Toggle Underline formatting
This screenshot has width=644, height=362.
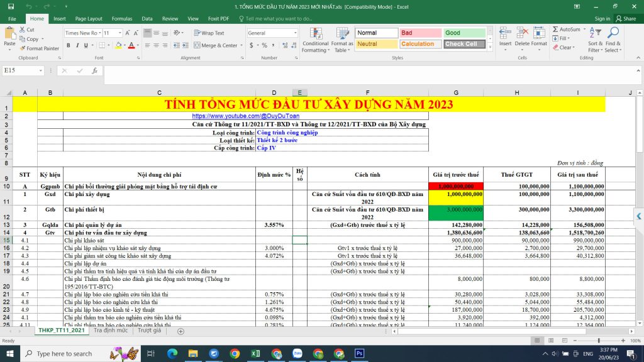[x=86, y=45]
